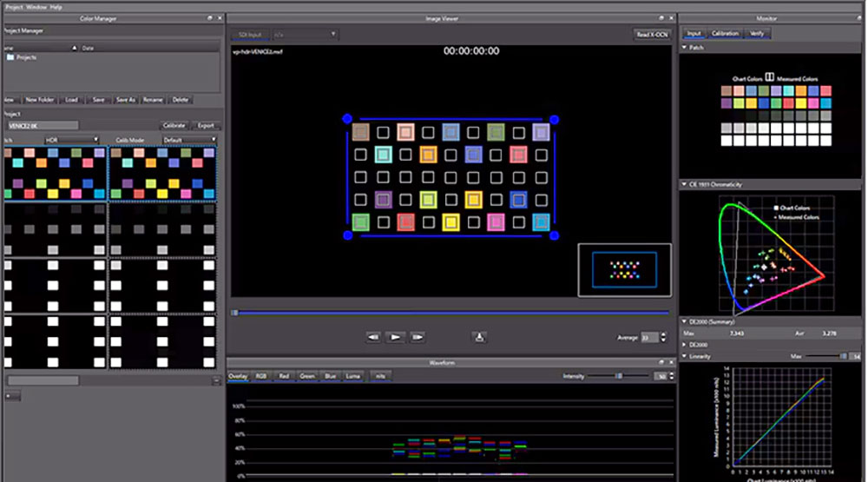868x482 pixels.
Task: Collapse CIE 1931 Chromaticity section
Action: pyautogui.click(x=685, y=184)
